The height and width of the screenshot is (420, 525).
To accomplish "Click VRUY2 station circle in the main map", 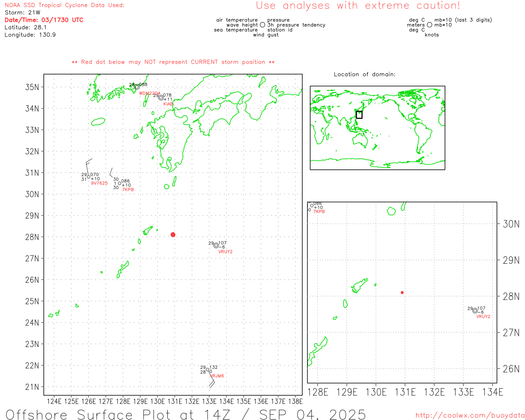I will (216, 245).
